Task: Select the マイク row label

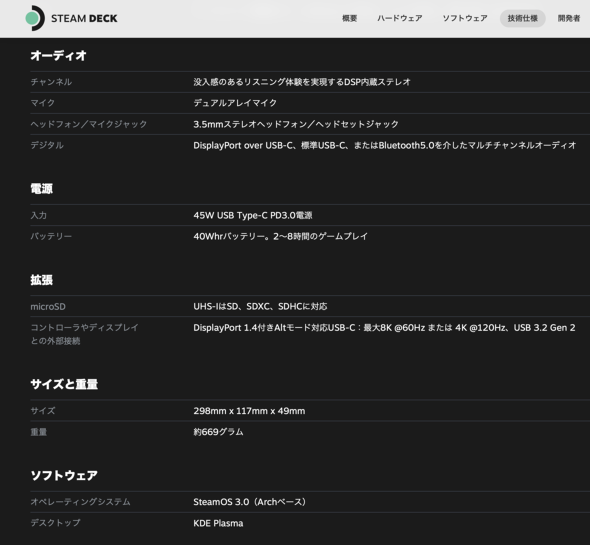Action: (x=43, y=103)
